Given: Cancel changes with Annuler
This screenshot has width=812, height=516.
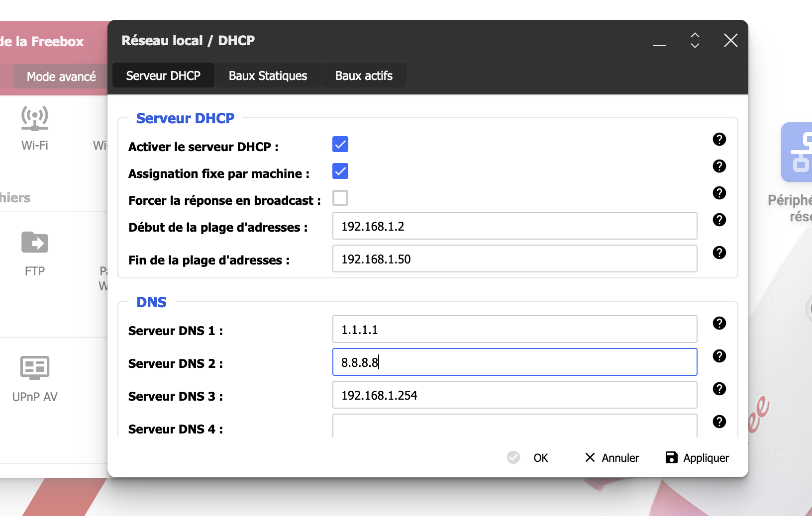Looking at the screenshot, I should 611,457.
